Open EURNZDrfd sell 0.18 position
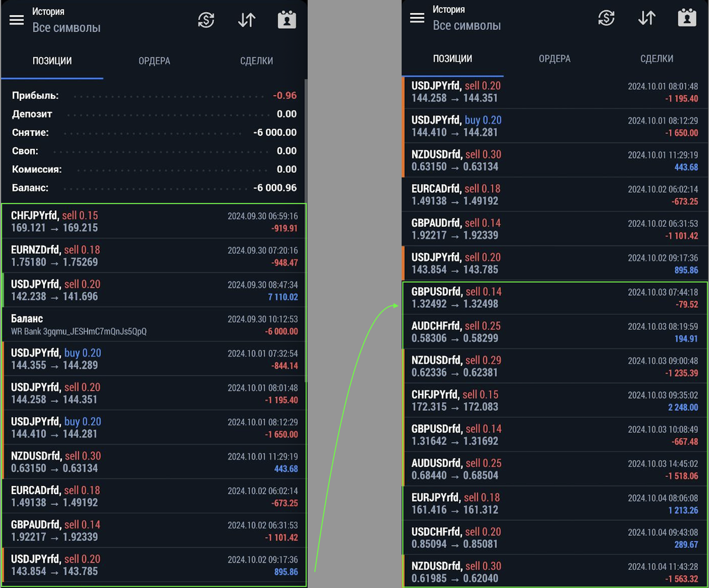The height and width of the screenshot is (588, 709). (154, 256)
